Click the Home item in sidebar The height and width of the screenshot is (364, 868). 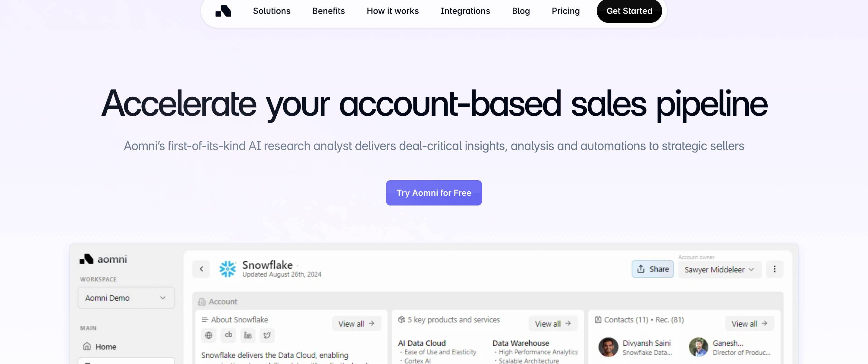pyautogui.click(x=105, y=347)
